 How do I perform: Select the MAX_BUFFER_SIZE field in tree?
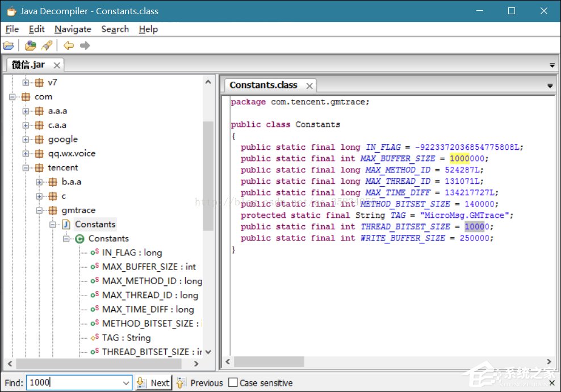(x=149, y=267)
